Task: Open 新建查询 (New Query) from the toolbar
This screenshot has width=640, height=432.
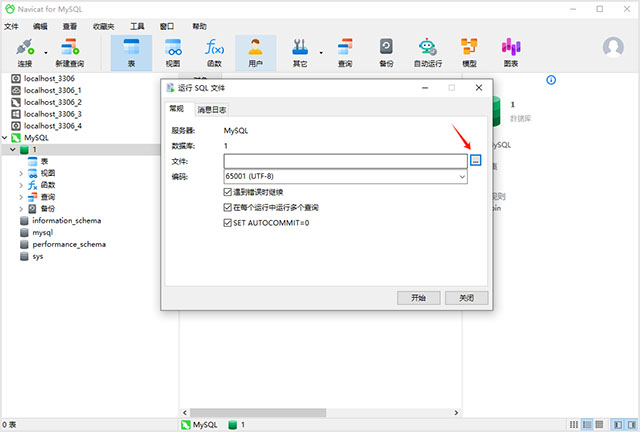Action: click(x=70, y=53)
